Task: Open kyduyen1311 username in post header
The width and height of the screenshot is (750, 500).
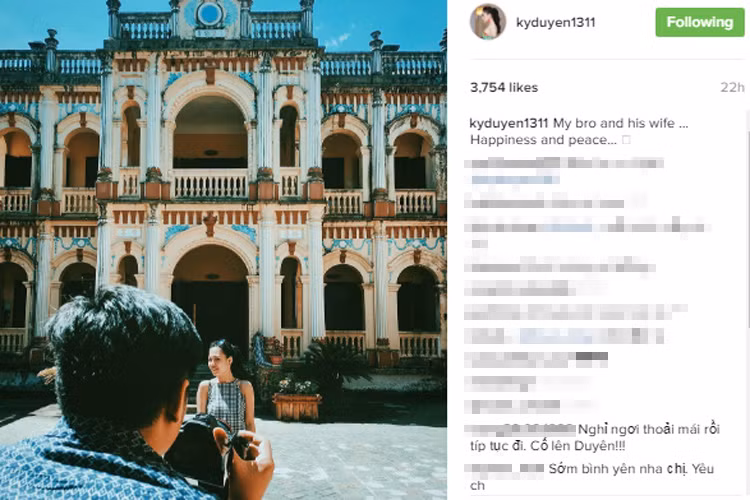Action: (x=556, y=22)
